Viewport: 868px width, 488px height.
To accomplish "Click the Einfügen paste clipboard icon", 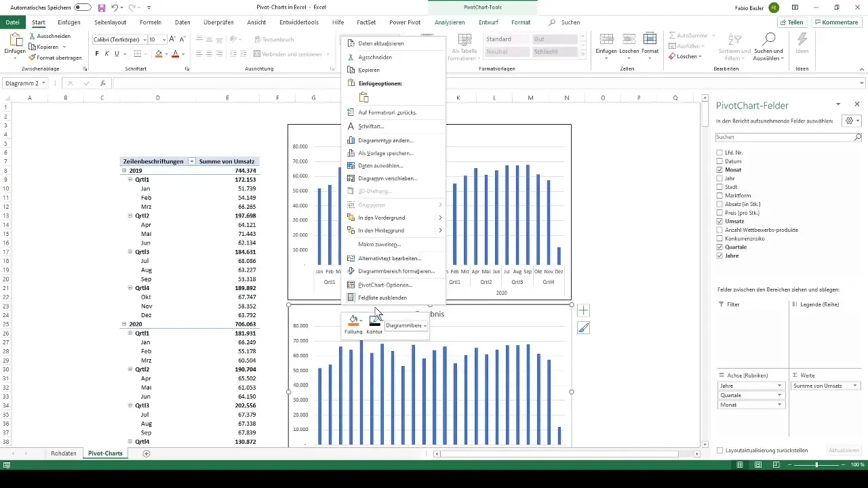I will (15, 39).
